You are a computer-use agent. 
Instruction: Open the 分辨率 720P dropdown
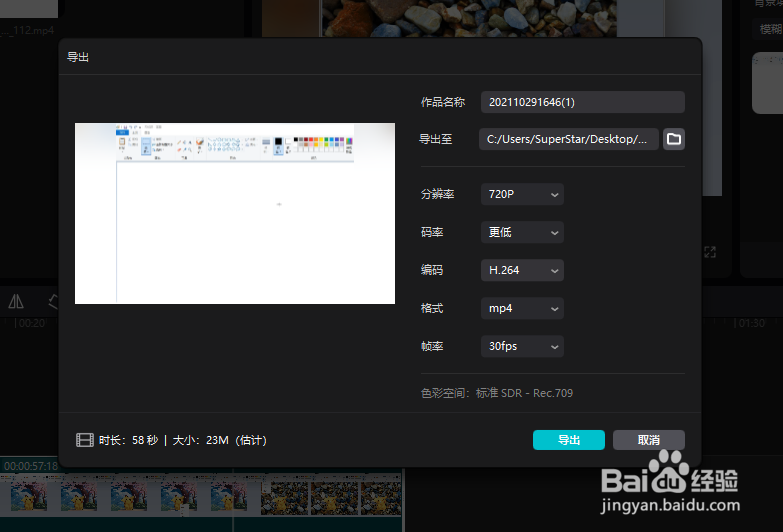click(522, 194)
